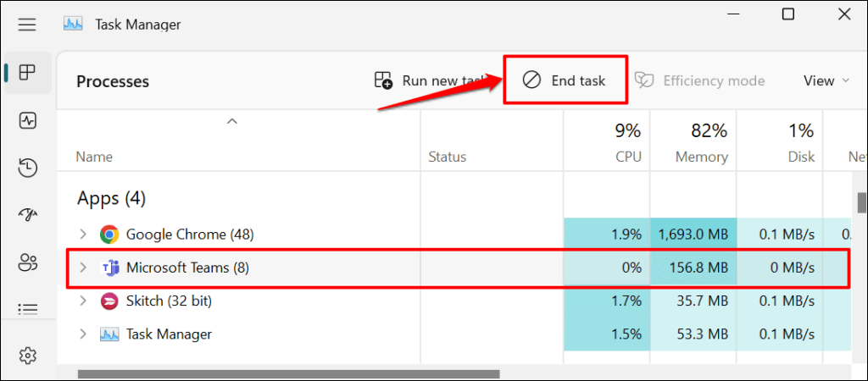The height and width of the screenshot is (381, 868).
Task: Click the horizontal scrollbar at bottom
Action: click(288, 373)
